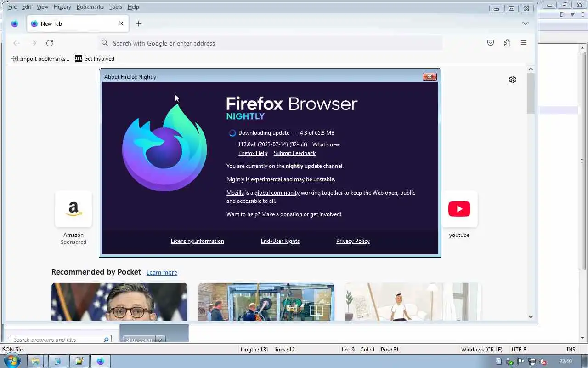Click Search programs and files box

point(60,339)
